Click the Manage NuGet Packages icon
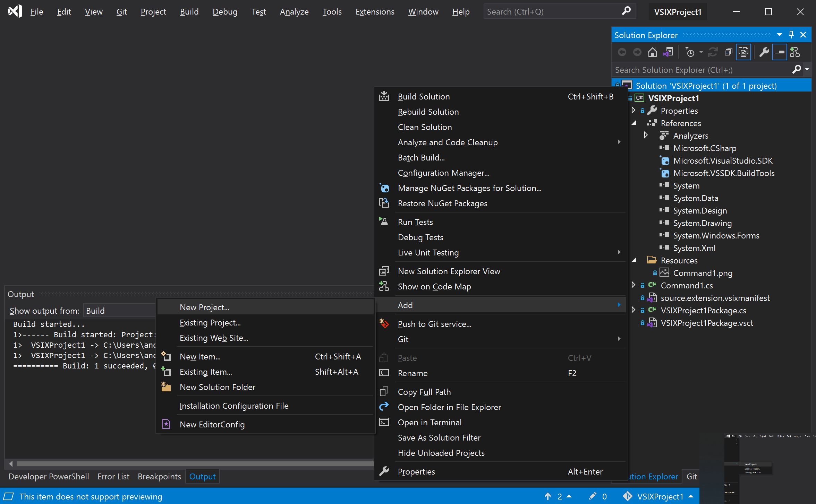The width and height of the screenshot is (816, 504). pyautogui.click(x=384, y=188)
